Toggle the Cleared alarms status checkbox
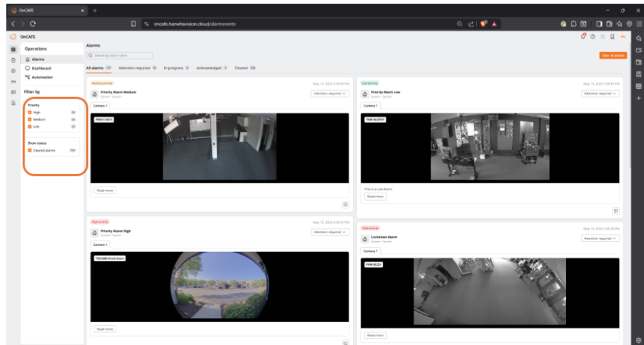 click(29, 150)
